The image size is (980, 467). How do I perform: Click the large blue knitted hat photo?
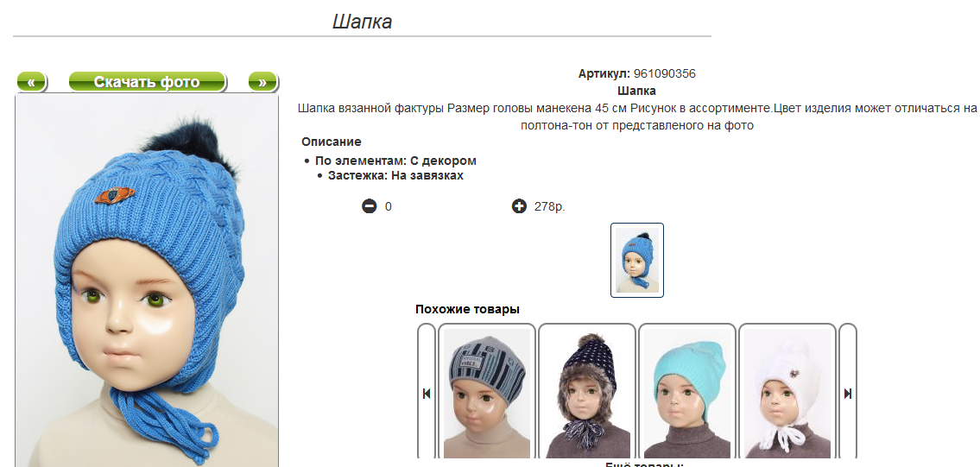(147, 280)
